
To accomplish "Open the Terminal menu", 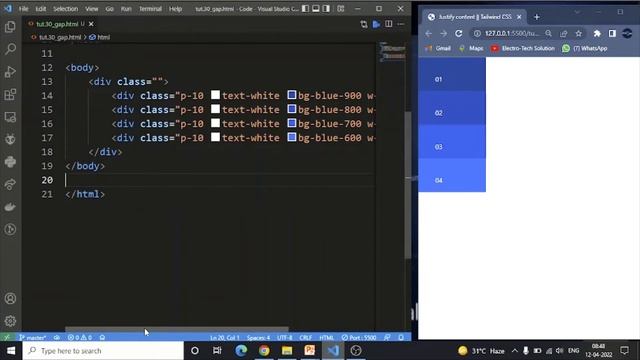I will (x=150, y=9).
